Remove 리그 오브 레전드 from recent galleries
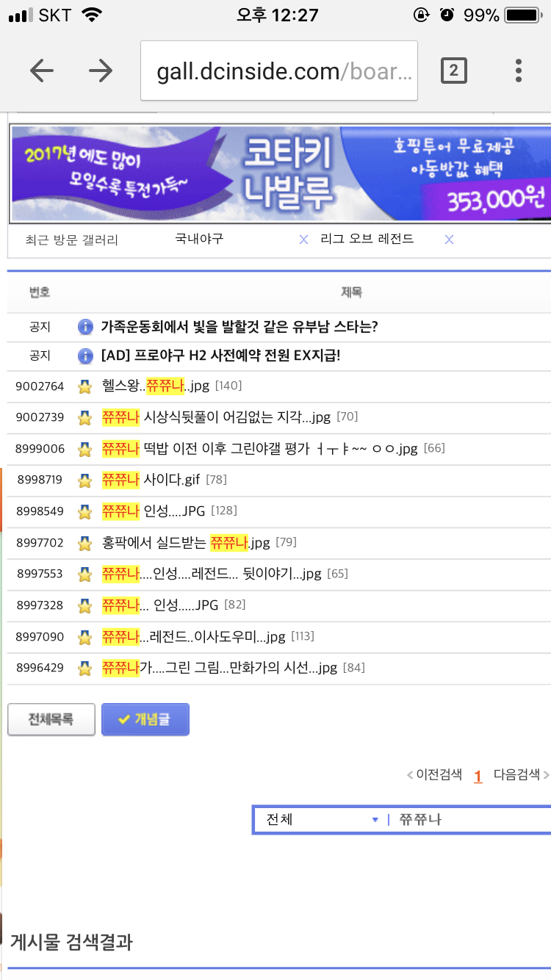This screenshot has width=551, height=980. coord(450,240)
